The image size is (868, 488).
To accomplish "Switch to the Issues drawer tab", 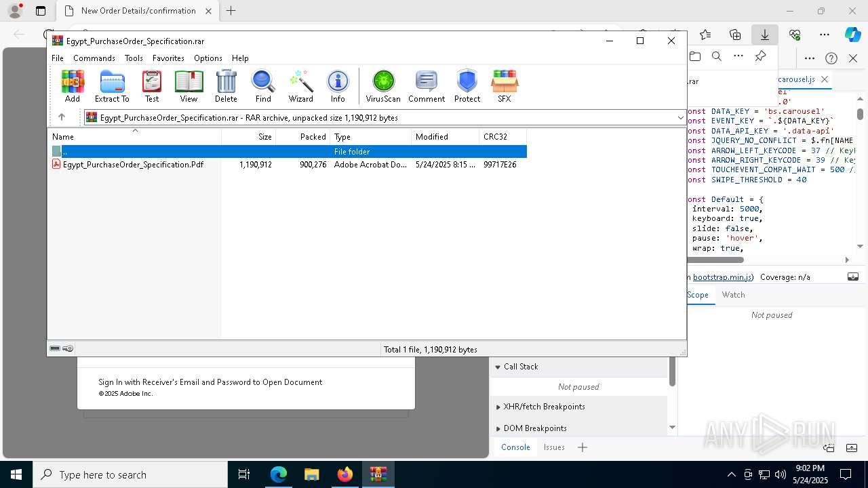I will [x=554, y=447].
